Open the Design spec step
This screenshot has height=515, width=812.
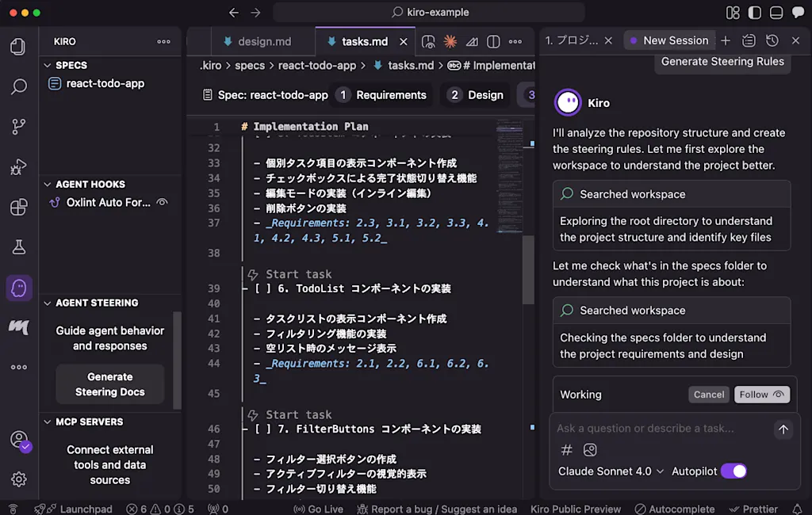point(477,95)
